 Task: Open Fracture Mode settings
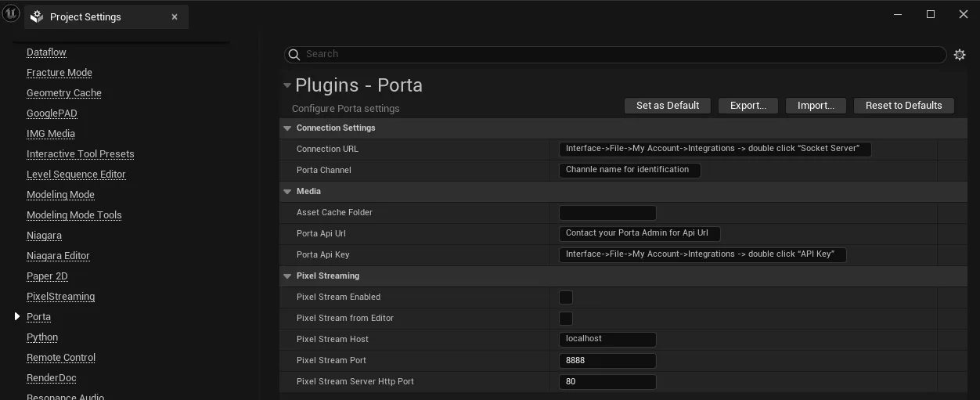[x=59, y=73]
